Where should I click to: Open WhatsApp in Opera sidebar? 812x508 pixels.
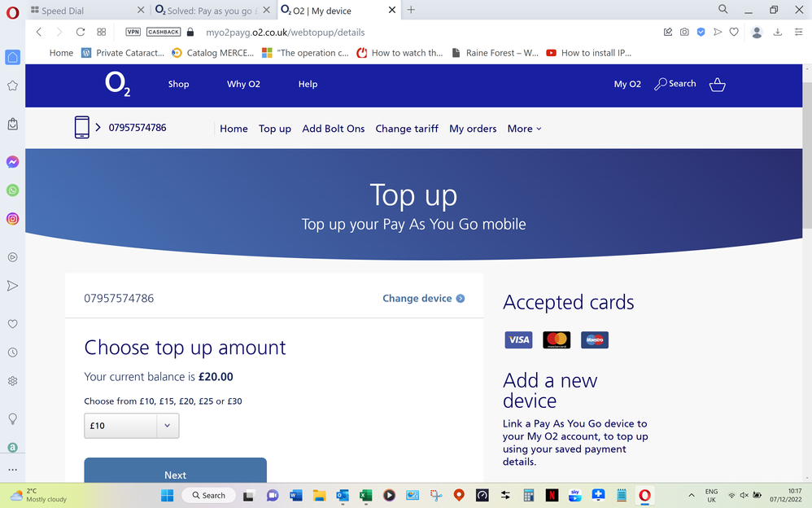[x=12, y=190]
